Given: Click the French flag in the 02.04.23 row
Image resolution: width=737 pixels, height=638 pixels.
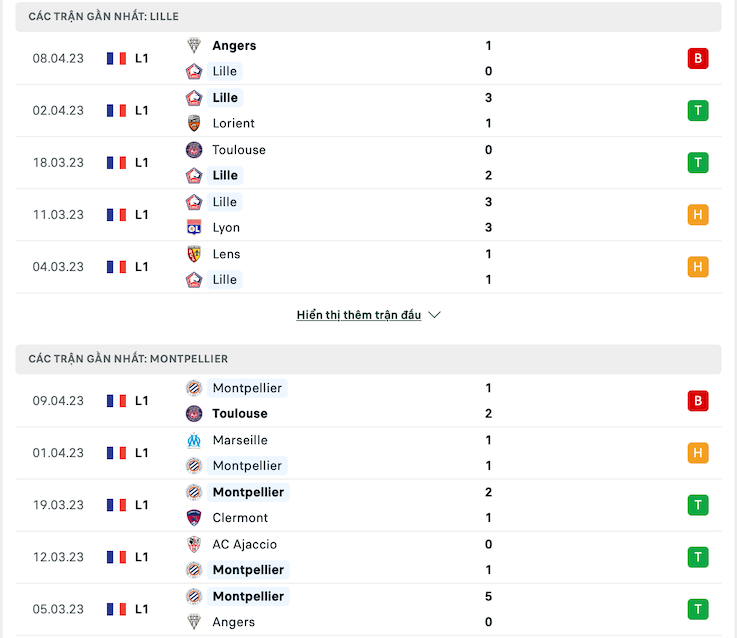Looking at the screenshot, I should pyautogui.click(x=117, y=110).
